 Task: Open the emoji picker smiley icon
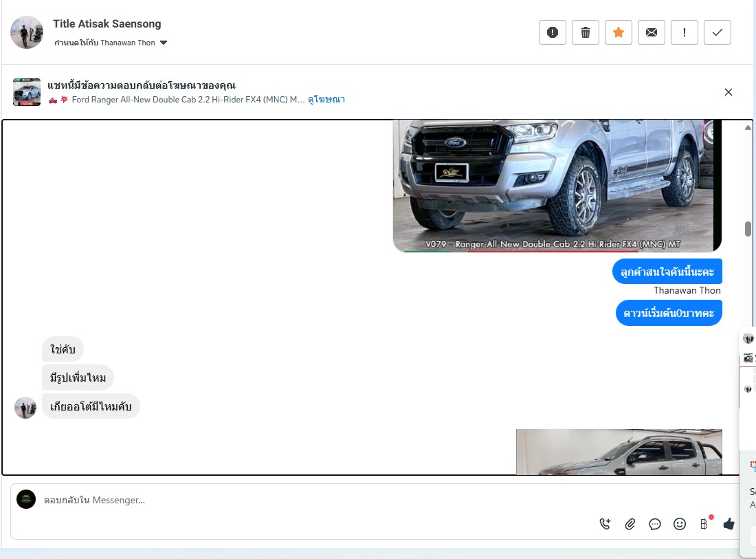(x=679, y=524)
